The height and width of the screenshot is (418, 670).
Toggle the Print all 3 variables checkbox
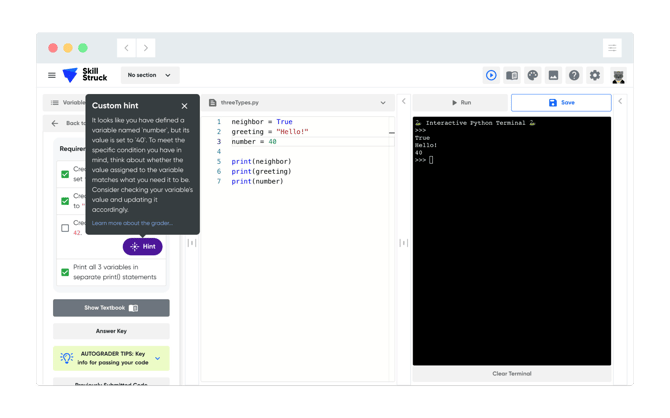(x=65, y=272)
